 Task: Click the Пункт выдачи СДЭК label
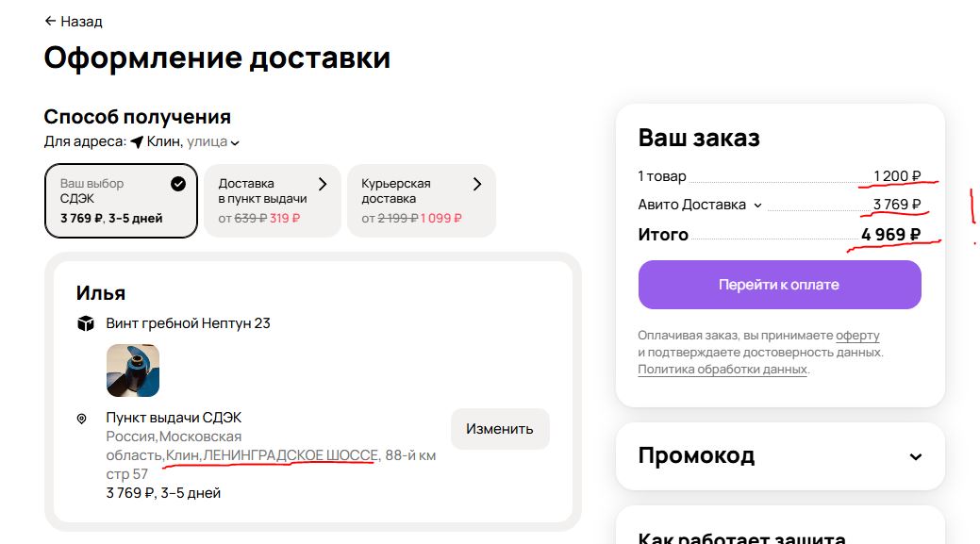click(x=174, y=418)
